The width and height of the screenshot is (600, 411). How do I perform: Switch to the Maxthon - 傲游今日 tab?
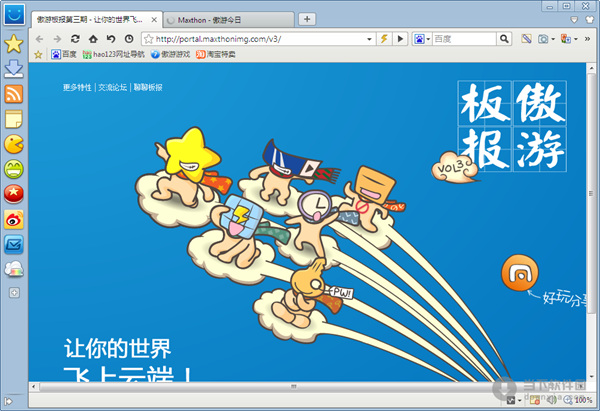229,20
